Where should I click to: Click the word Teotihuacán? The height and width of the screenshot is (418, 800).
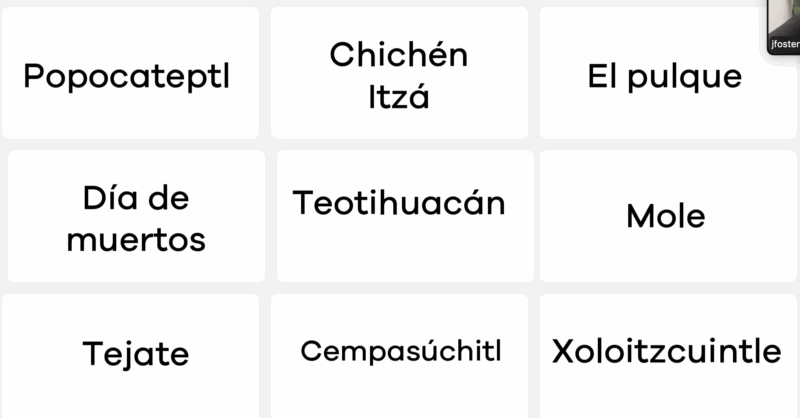399,203
